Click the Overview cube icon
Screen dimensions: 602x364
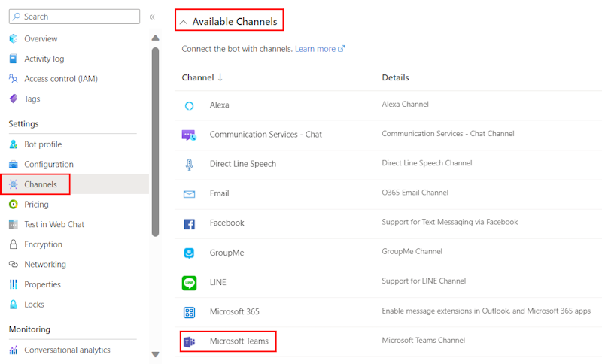pyautogui.click(x=14, y=39)
